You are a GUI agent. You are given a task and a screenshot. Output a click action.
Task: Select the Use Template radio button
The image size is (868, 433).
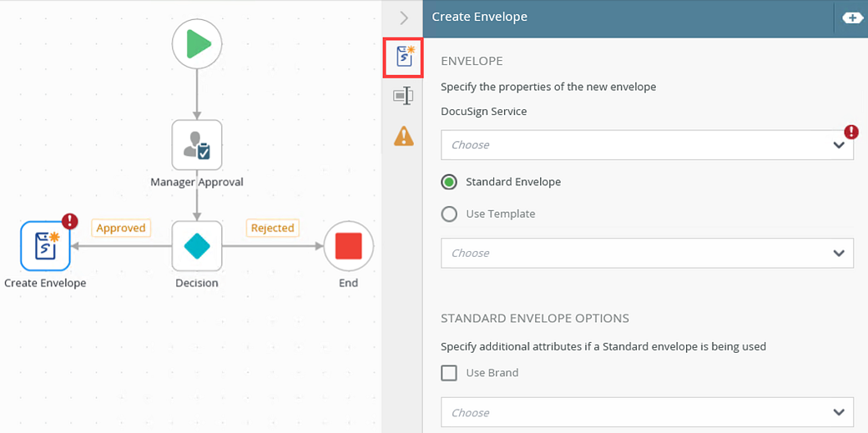[x=449, y=214]
